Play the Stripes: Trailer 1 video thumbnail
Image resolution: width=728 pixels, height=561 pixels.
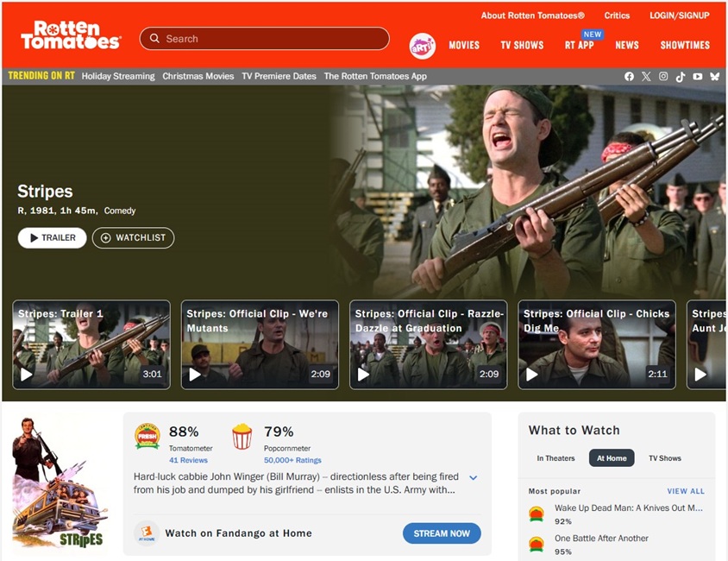coord(91,344)
